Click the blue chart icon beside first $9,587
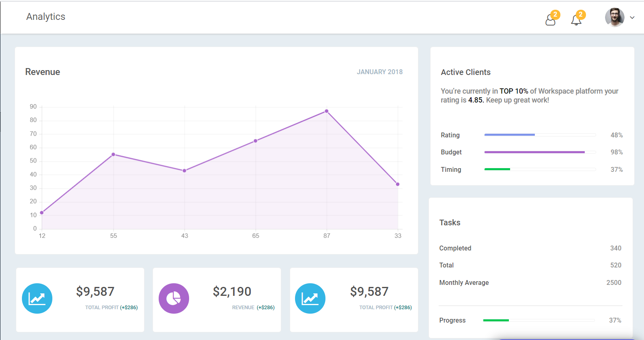This screenshot has height=340, width=644. click(x=37, y=298)
